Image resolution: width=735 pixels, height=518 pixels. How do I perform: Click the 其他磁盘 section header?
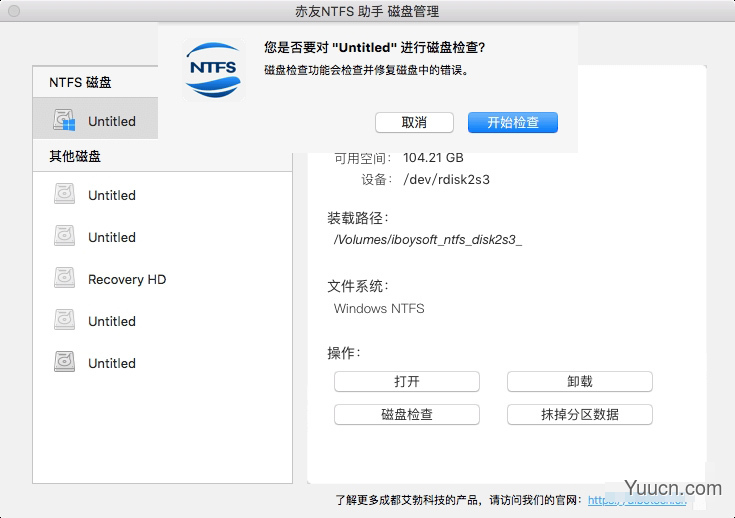pos(75,156)
